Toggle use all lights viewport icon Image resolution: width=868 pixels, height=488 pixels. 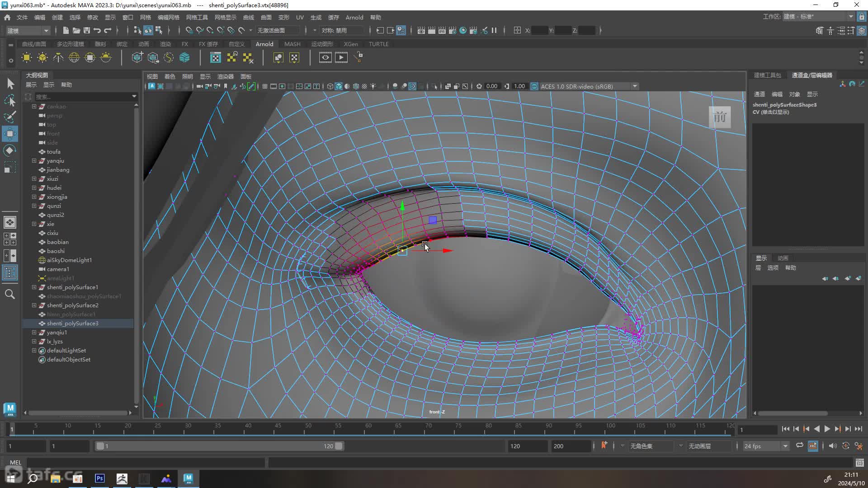click(x=373, y=86)
